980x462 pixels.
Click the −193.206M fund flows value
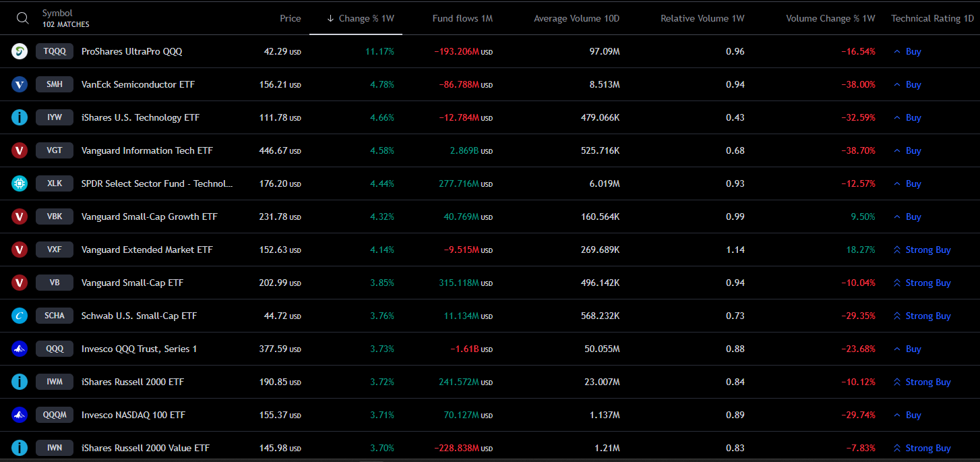[462, 51]
